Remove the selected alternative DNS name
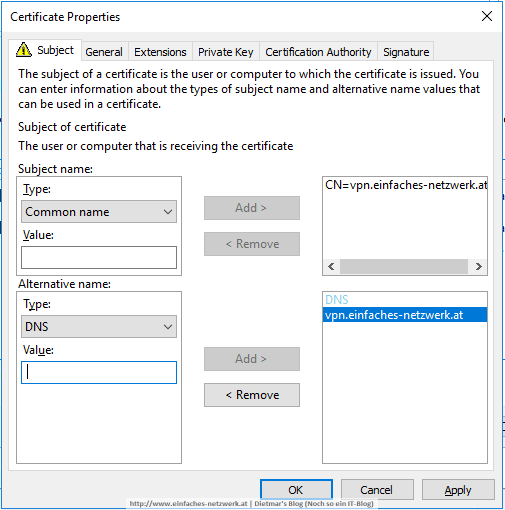This screenshot has height=510, width=505. coord(252,395)
